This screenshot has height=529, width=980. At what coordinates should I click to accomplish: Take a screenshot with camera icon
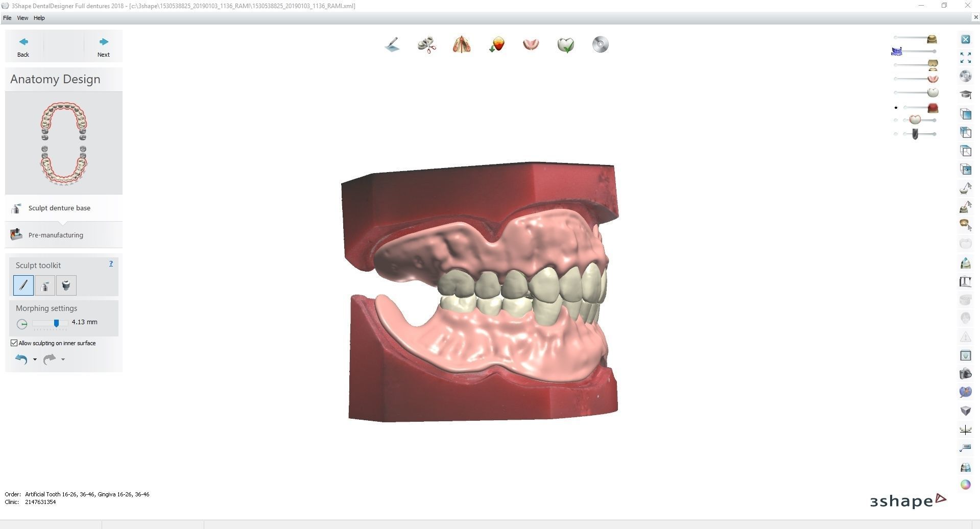point(966,374)
